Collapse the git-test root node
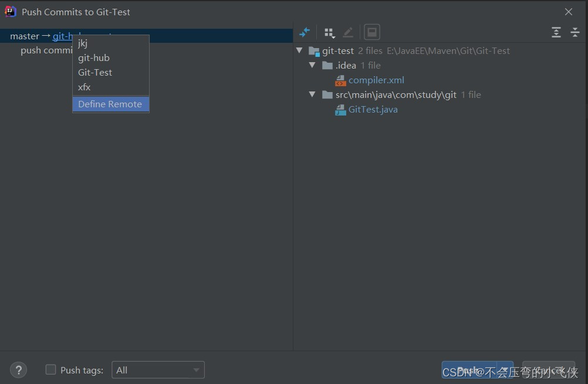Image resolution: width=588 pixels, height=384 pixels. point(299,50)
